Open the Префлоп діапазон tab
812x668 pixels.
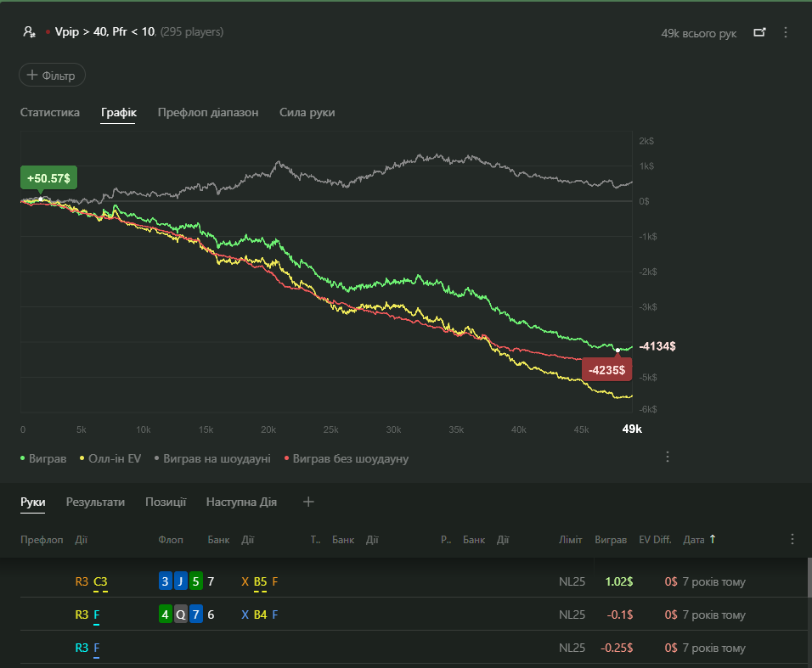(x=208, y=112)
